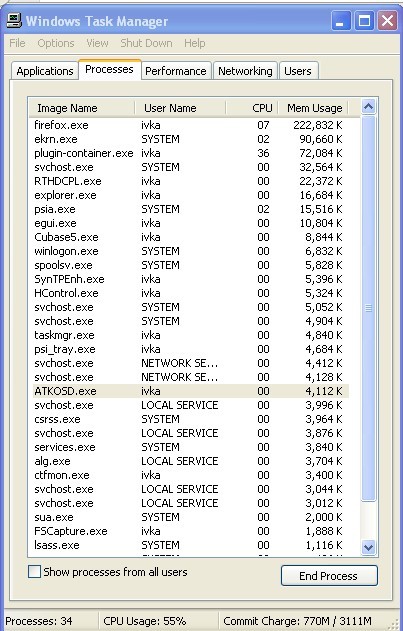The width and height of the screenshot is (403, 631).
Task: Select the winlogon.exe process
Action: pyautogui.click(x=189, y=251)
